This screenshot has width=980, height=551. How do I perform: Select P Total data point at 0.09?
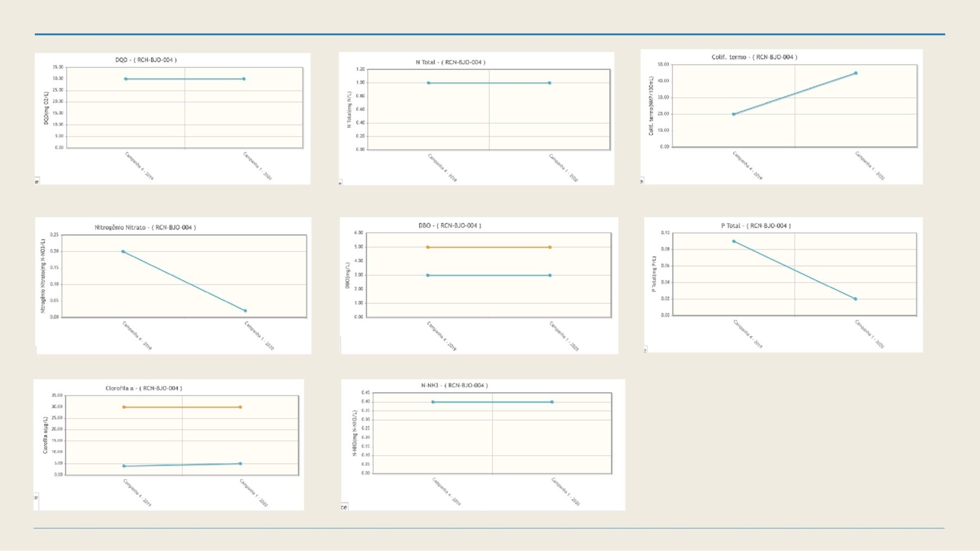(734, 241)
